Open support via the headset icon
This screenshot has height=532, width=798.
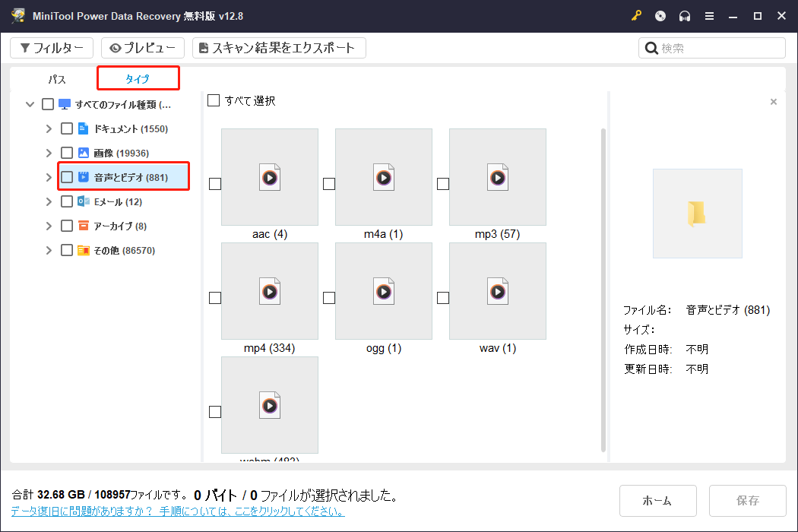click(x=684, y=15)
